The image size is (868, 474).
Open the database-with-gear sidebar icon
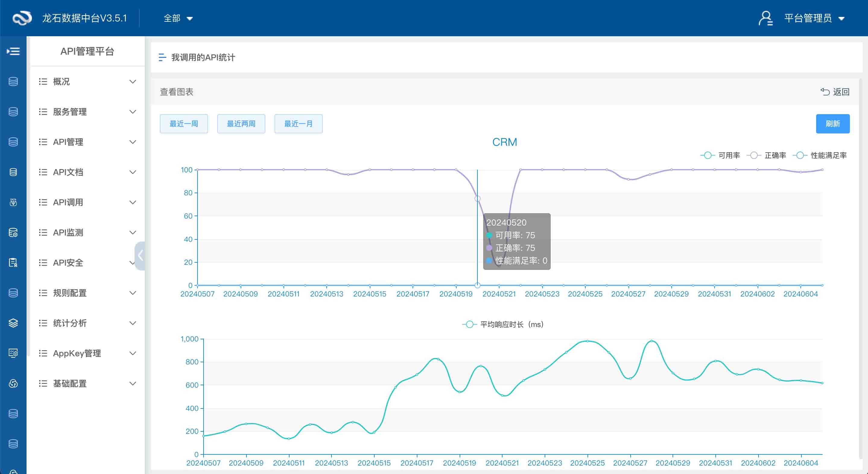(x=13, y=232)
